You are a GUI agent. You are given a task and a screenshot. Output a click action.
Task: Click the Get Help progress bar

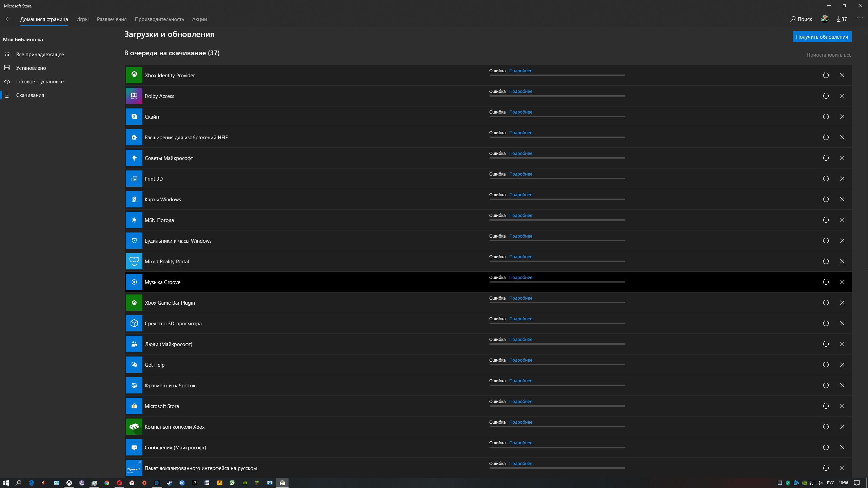point(557,365)
